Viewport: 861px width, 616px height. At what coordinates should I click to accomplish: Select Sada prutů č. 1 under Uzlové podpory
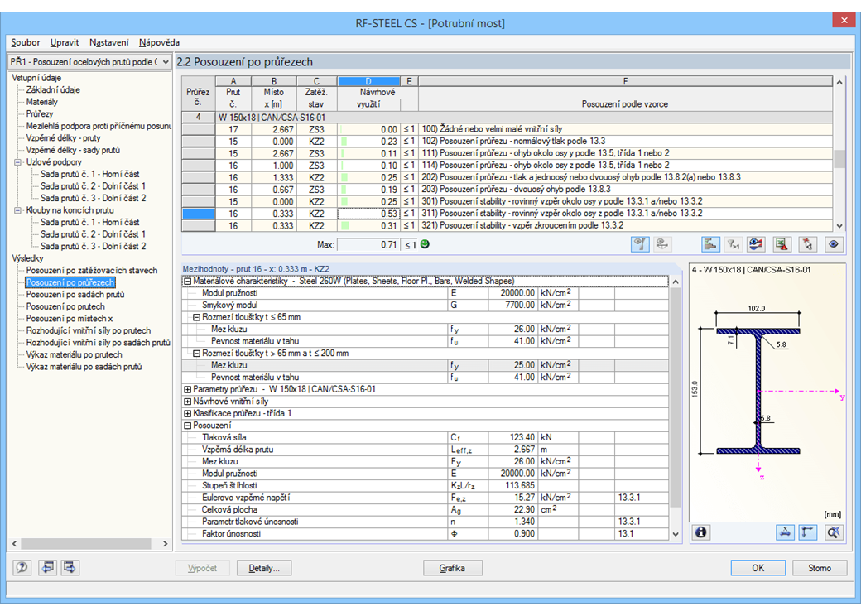pyautogui.click(x=89, y=174)
